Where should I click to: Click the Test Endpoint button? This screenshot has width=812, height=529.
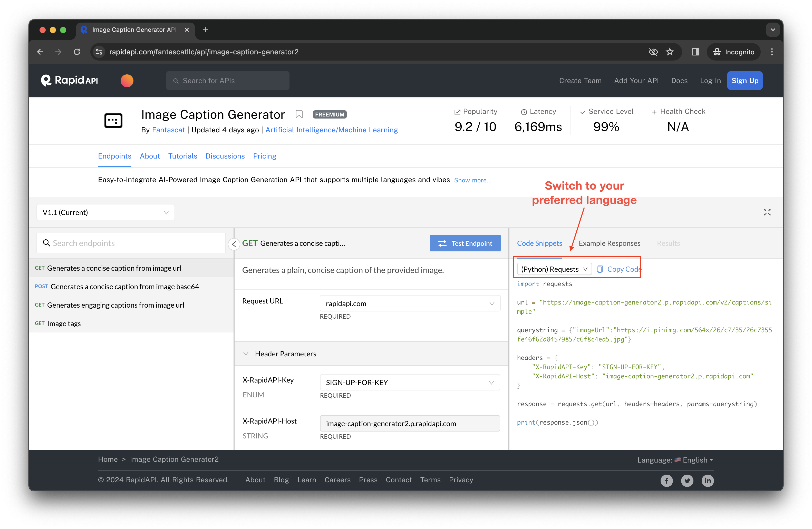coord(466,243)
